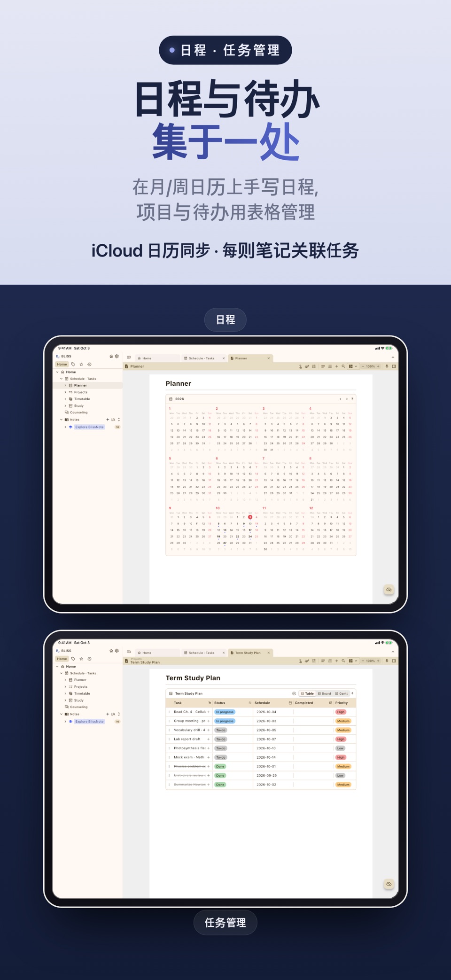Viewport: 451px width, 980px height.
Task: Click home icon beside BLISS in Planner window
Action: (111, 356)
